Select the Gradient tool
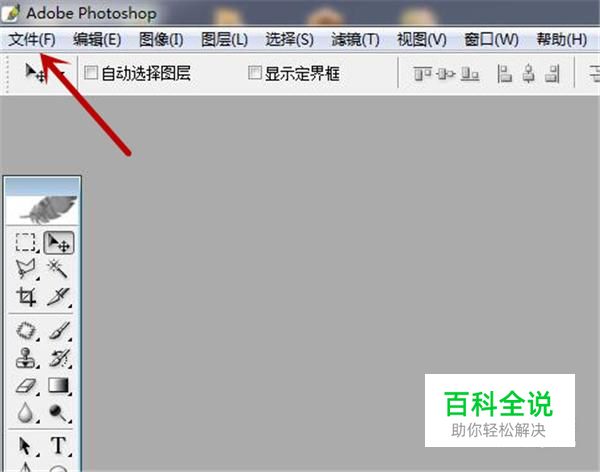 [x=59, y=385]
